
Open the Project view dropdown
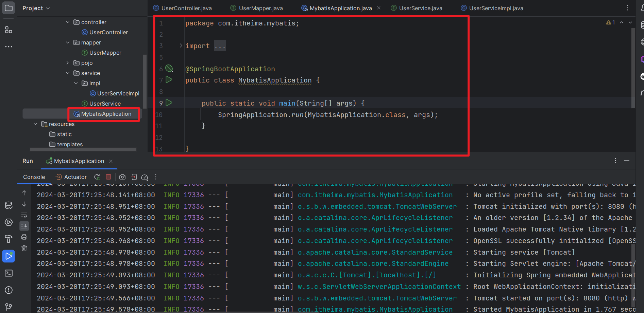[36, 8]
